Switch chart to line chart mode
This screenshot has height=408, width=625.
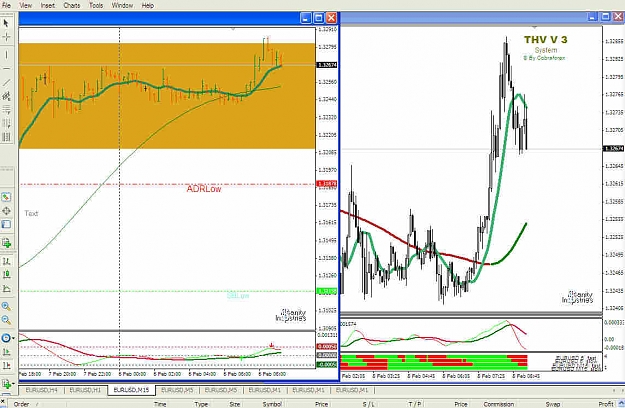6,288
